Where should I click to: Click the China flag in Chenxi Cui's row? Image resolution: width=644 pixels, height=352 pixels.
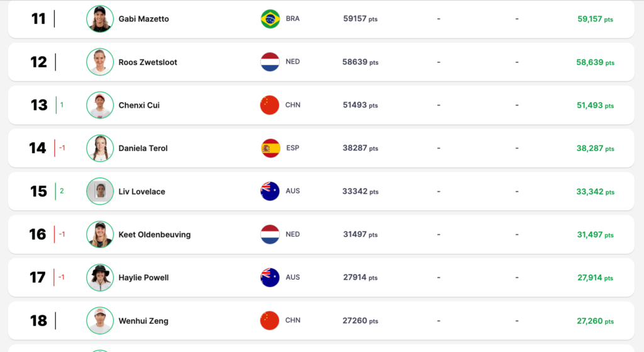270,105
